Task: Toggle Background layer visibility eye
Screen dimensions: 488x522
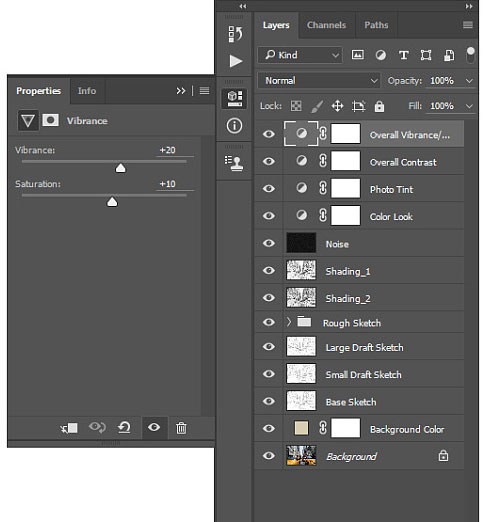Action: pos(269,456)
